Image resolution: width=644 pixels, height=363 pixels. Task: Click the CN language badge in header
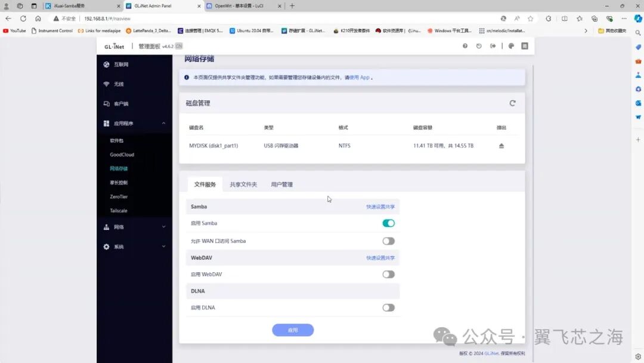click(179, 46)
